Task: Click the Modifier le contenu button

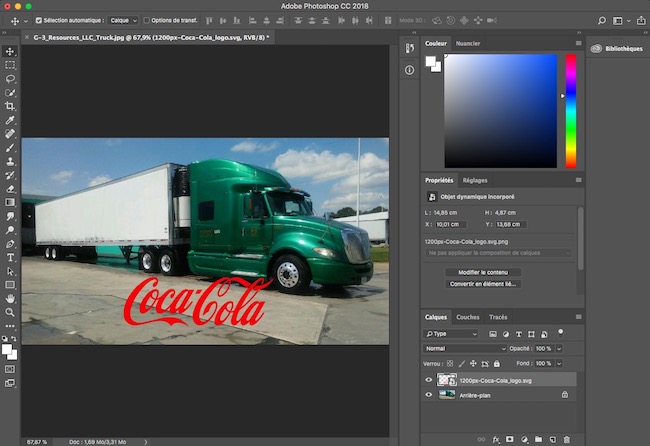Action: [483, 272]
